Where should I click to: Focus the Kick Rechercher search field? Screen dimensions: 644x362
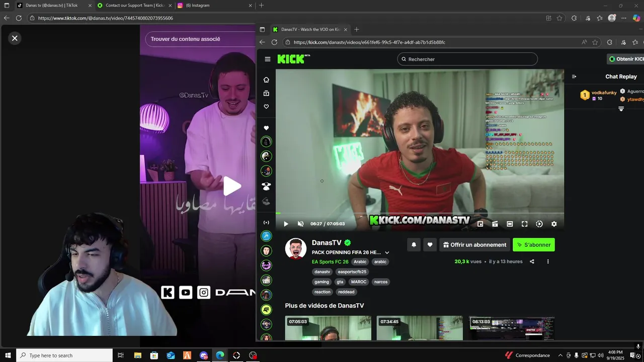(x=467, y=59)
